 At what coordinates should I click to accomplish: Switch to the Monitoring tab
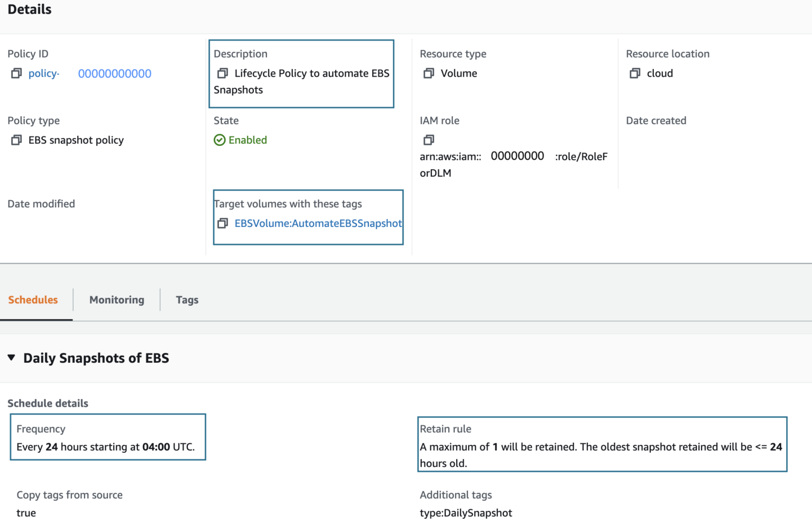[x=116, y=300]
